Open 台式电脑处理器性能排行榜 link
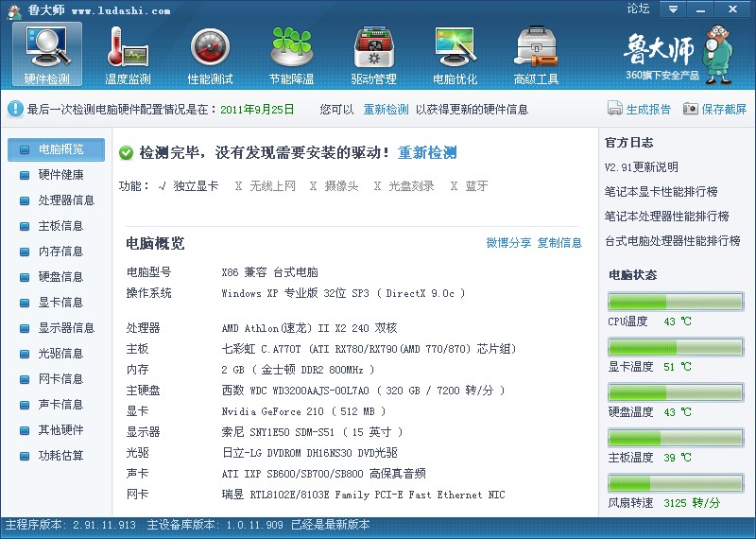 [673, 241]
